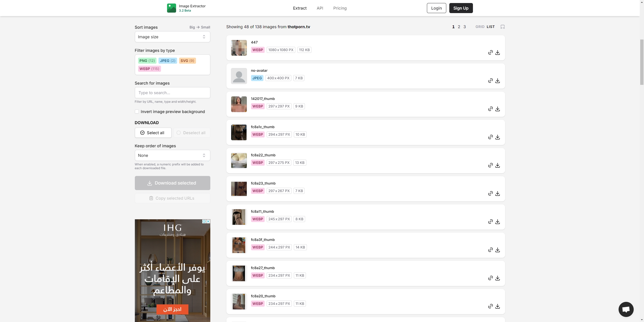
Task: Click the link icon for fc8a11_thumb
Action: (490, 221)
